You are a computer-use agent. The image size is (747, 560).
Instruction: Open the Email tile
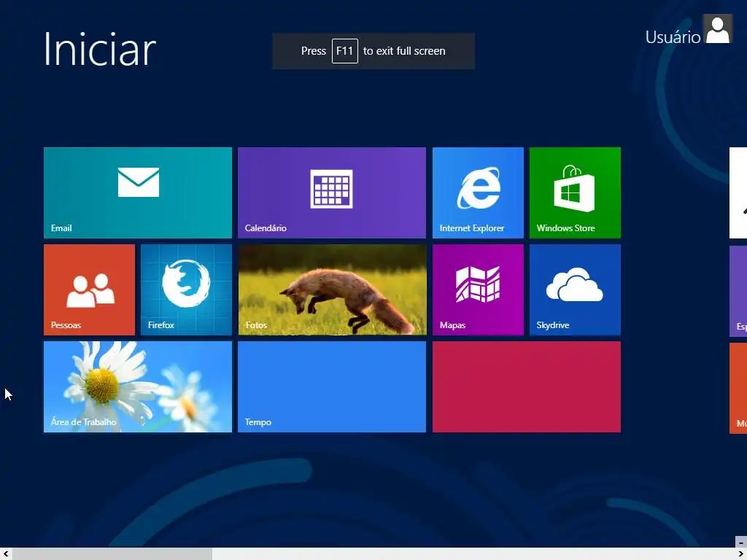pos(138,192)
